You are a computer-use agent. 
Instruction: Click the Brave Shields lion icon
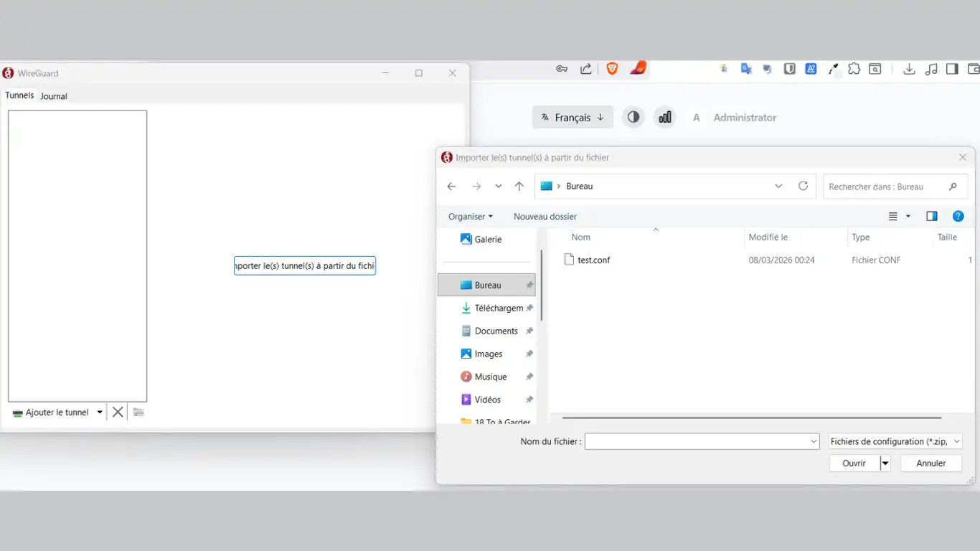612,69
